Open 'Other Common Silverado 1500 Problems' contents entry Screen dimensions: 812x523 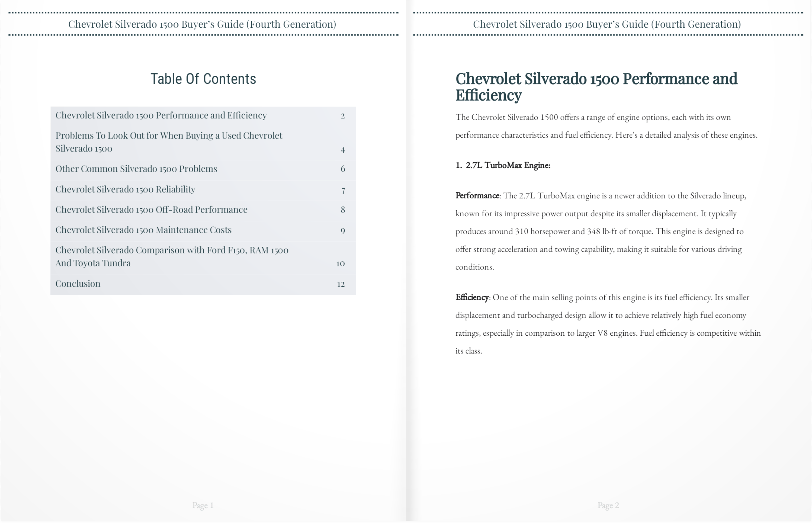coord(136,169)
